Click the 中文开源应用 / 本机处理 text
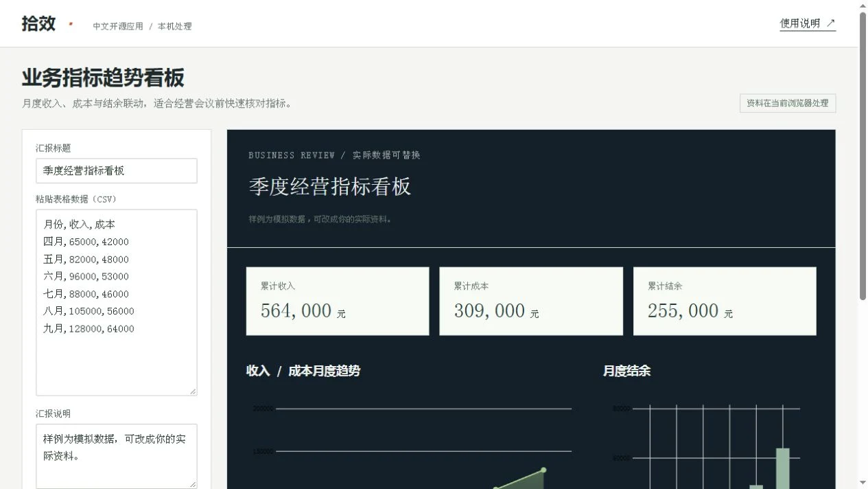The width and height of the screenshot is (868, 489). click(x=143, y=26)
